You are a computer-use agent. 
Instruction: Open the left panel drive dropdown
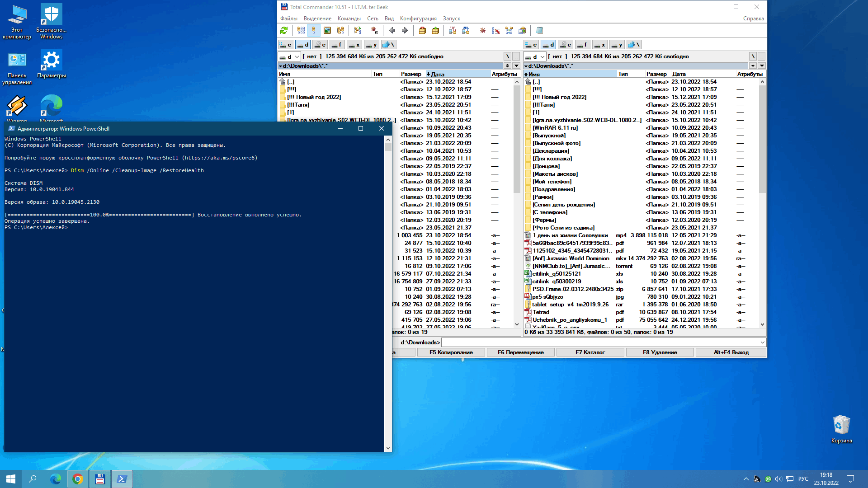point(289,56)
